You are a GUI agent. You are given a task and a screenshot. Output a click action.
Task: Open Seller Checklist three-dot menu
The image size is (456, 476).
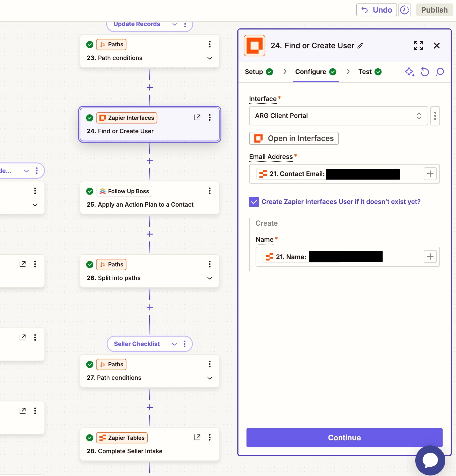185,344
